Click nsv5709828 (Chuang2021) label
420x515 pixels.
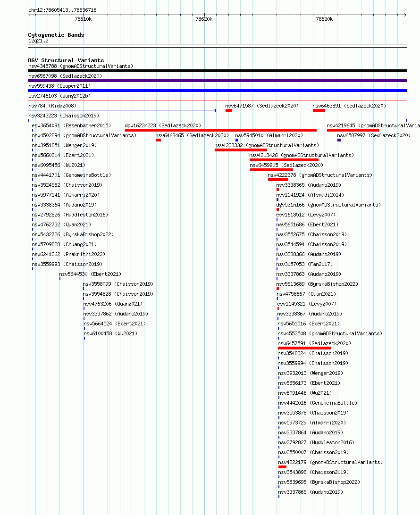point(64,243)
